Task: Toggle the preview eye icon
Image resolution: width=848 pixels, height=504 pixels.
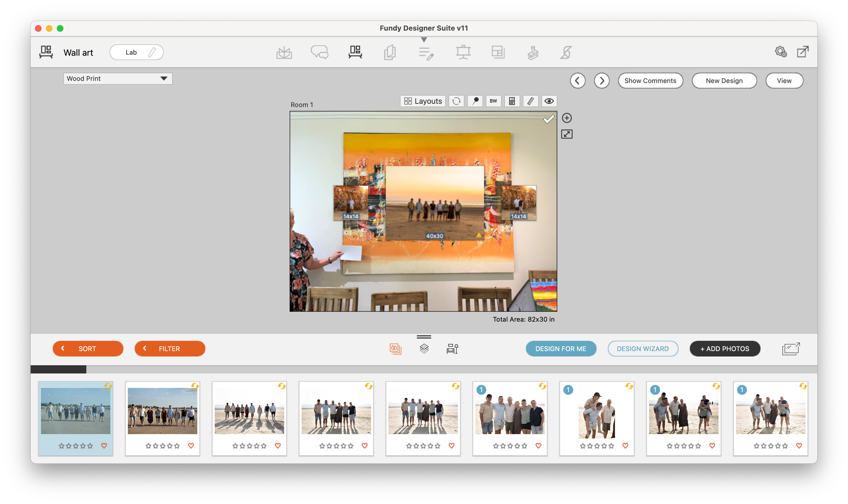Action: coord(549,101)
